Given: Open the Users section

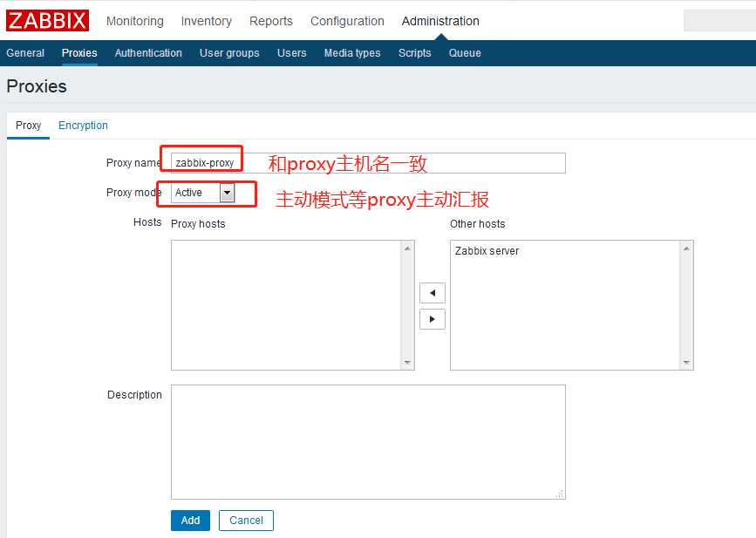Looking at the screenshot, I should coord(292,53).
